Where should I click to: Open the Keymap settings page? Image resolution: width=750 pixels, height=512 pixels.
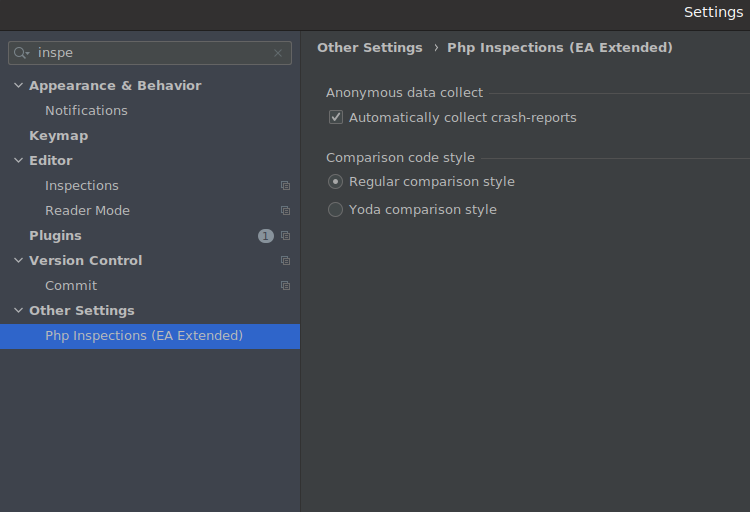pyautogui.click(x=58, y=136)
